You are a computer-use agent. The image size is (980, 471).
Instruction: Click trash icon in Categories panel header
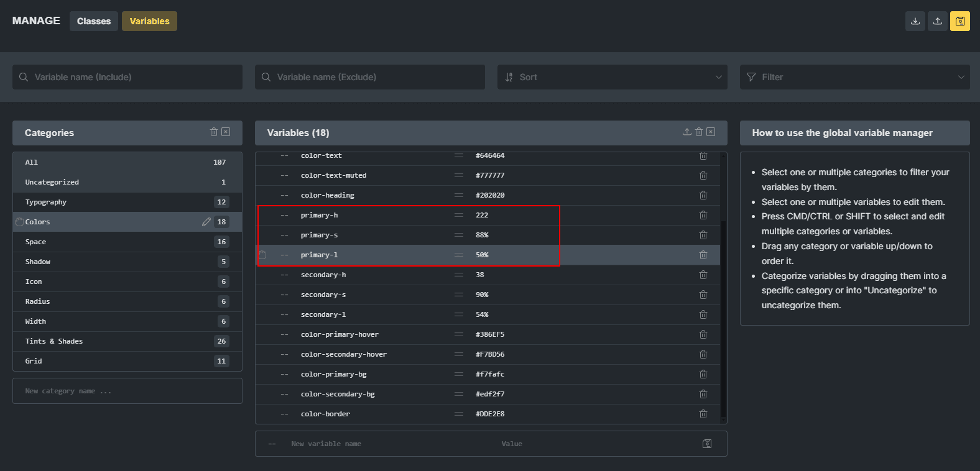pos(214,132)
